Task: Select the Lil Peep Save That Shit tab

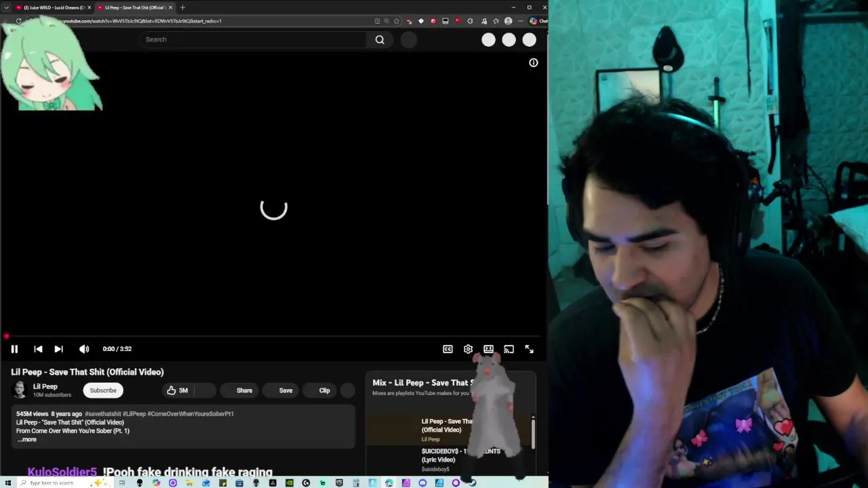Action: pos(134,7)
